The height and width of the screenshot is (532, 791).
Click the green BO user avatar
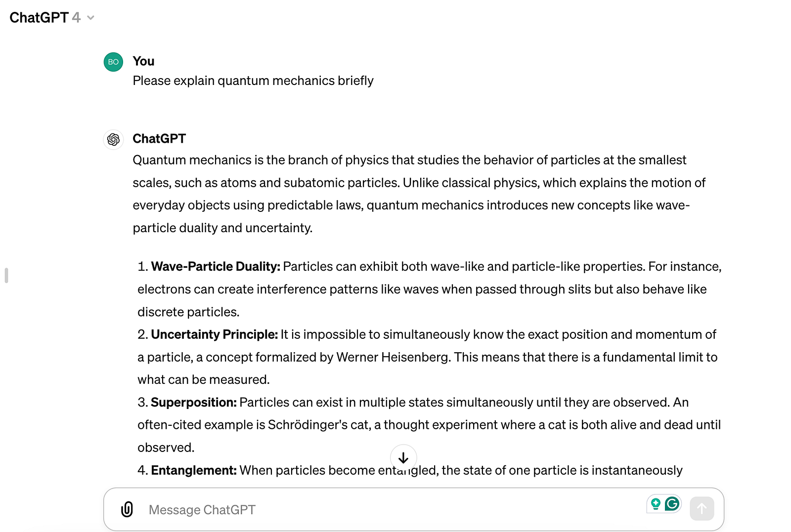tap(113, 62)
